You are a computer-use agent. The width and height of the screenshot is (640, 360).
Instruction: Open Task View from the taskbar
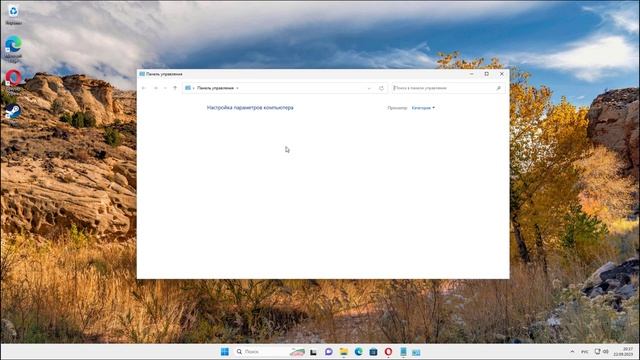click(x=313, y=352)
